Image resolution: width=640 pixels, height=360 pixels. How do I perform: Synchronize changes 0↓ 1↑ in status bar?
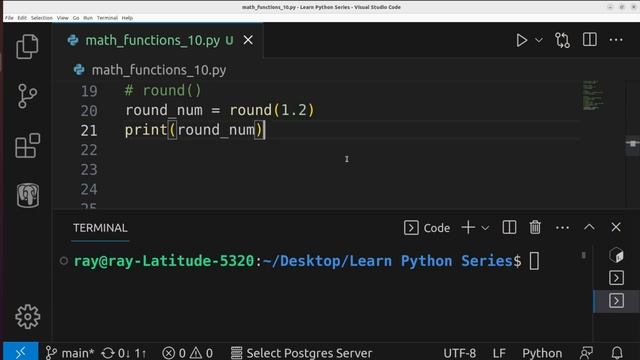(x=124, y=353)
